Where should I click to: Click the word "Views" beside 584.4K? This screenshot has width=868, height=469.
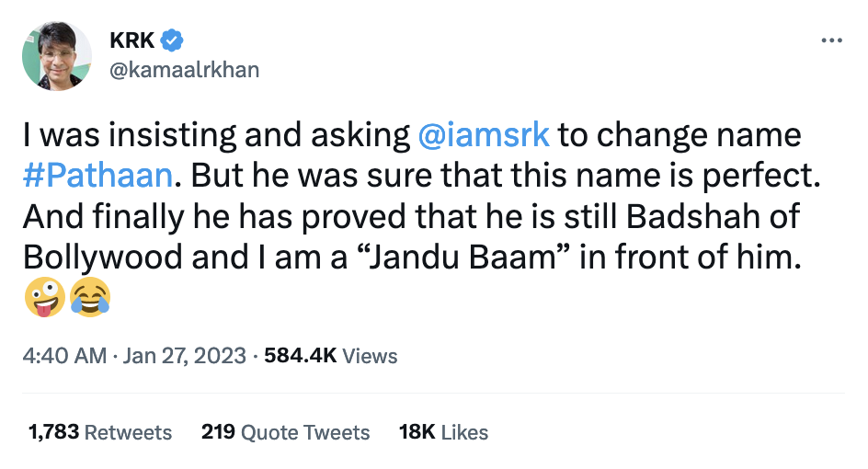click(x=371, y=356)
